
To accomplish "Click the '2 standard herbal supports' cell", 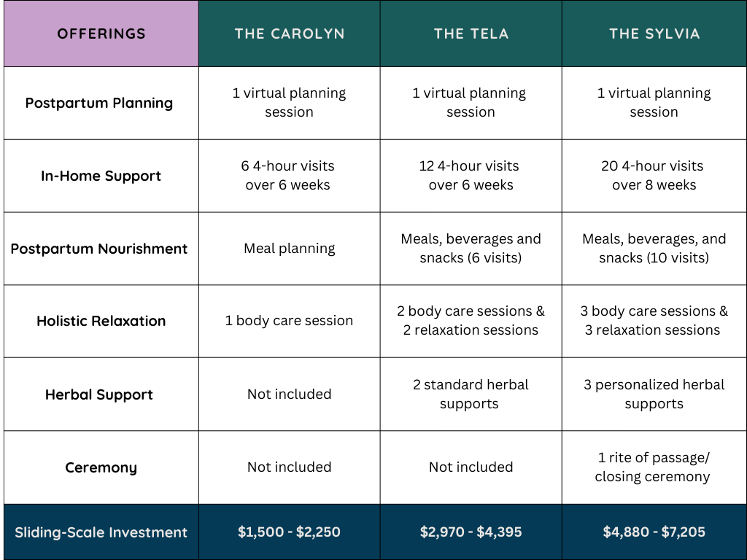I will tap(471, 394).
